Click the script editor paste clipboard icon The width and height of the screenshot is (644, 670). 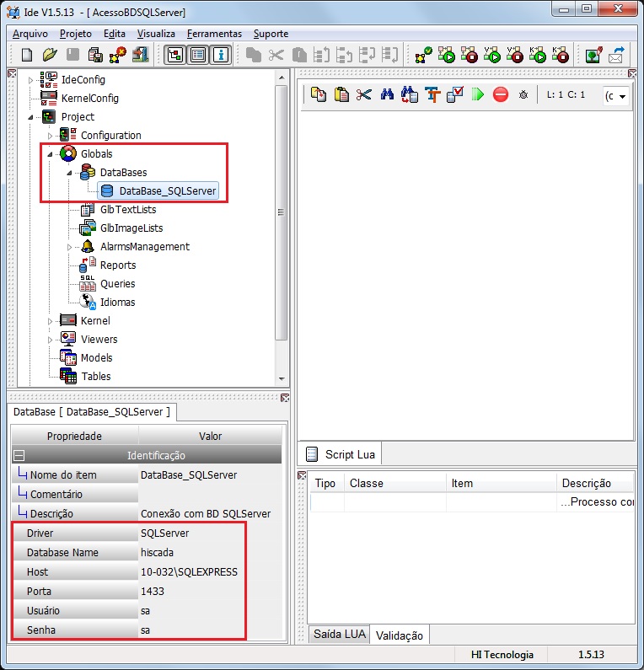click(341, 94)
